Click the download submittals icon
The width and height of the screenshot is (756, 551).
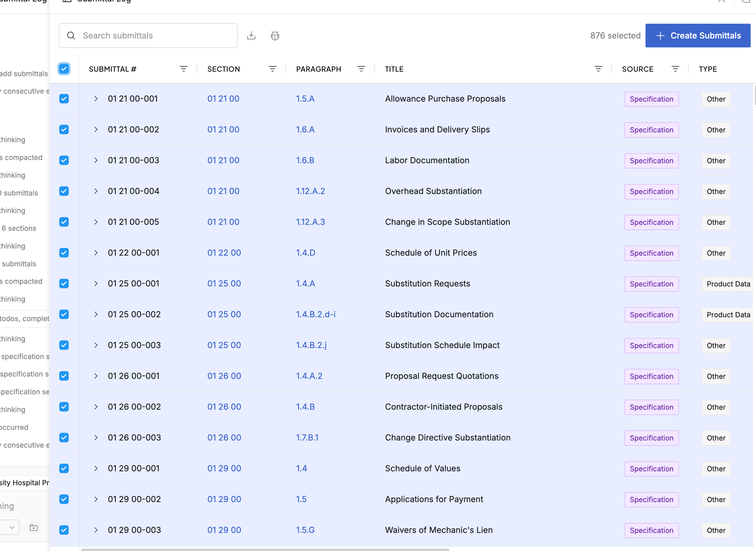point(251,35)
